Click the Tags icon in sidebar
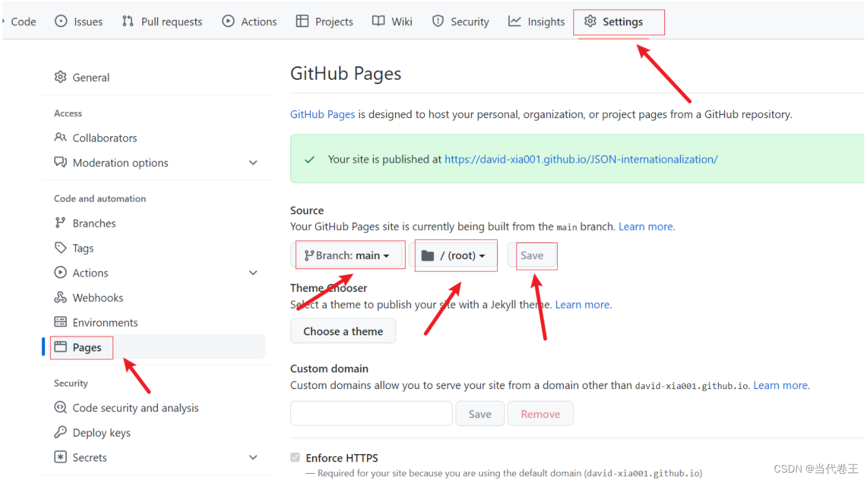The image size is (868, 480). (60, 247)
